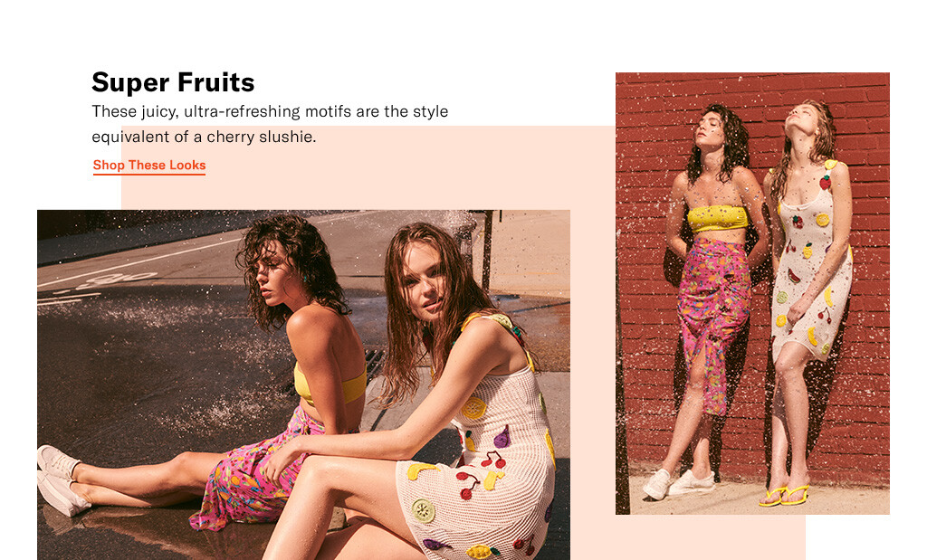
Task: Click the red cherry appliqué on seated model's dress
Action: (x=492, y=460)
